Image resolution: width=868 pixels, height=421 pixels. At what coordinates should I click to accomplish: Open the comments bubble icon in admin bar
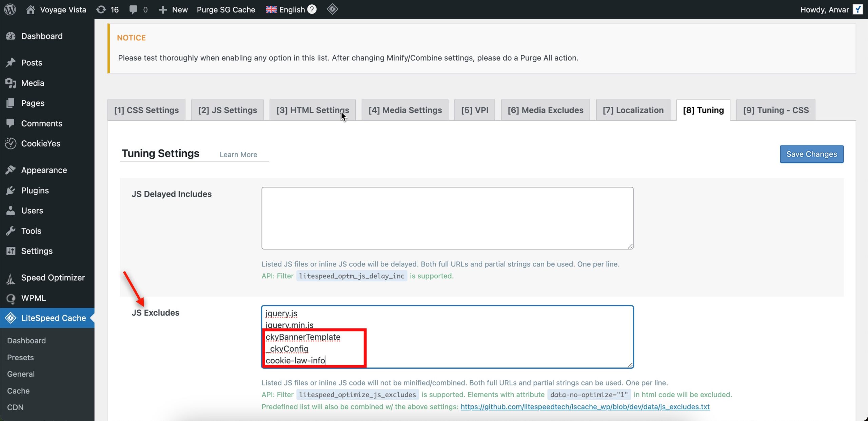pyautogui.click(x=133, y=9)
